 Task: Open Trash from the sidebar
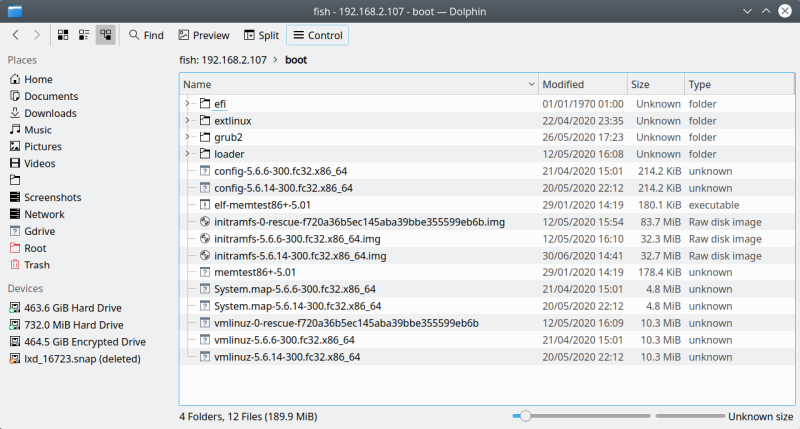tap(36, 265)
